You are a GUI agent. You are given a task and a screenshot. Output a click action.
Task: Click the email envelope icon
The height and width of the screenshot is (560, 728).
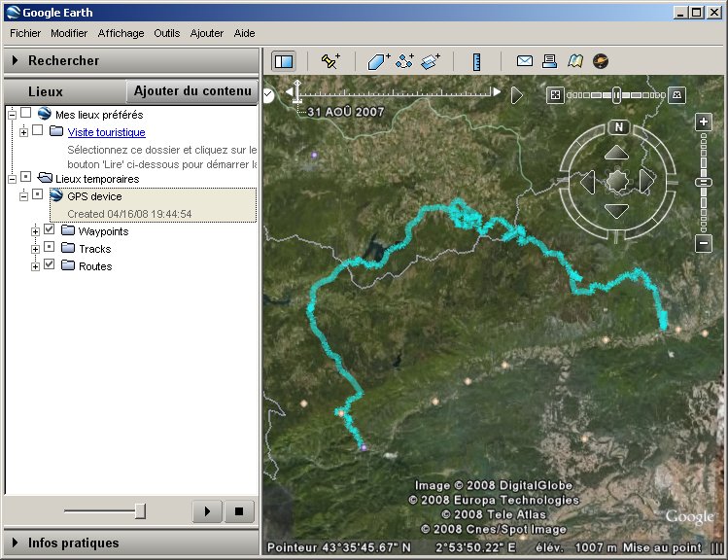tap(525, 61)
